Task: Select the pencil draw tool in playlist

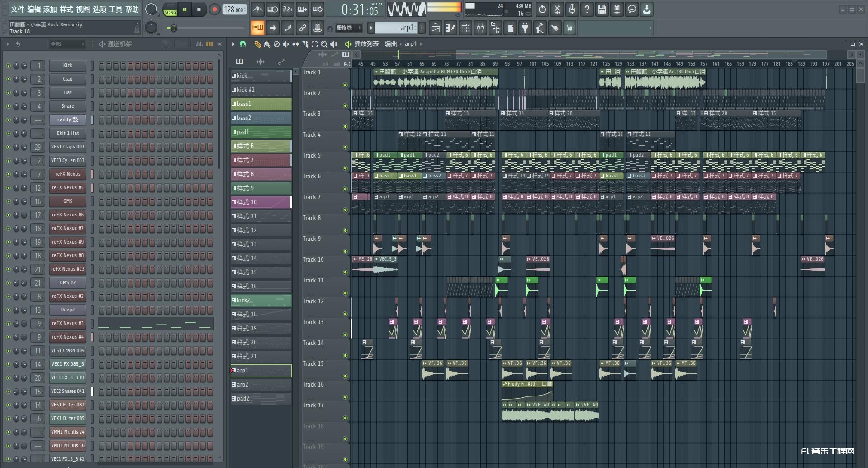Action: coord(257,44)
